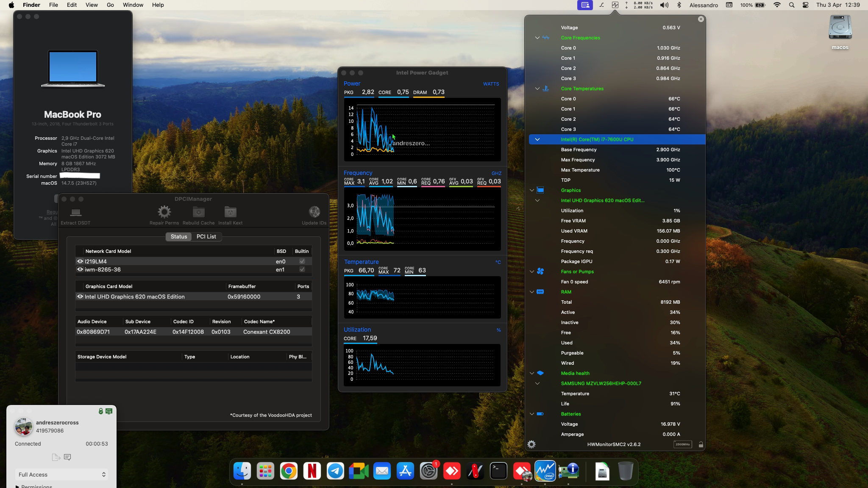
Task: Open Intel Power Gadget from the Dock
Action: pyautogui.click(x=545, y=471)
